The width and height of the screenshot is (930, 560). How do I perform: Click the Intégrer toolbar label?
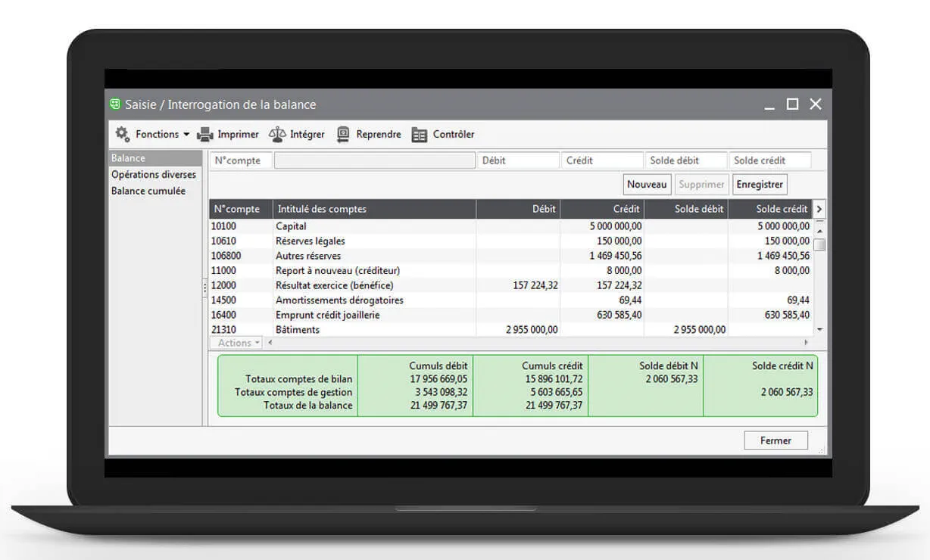(x=307, y=135)
